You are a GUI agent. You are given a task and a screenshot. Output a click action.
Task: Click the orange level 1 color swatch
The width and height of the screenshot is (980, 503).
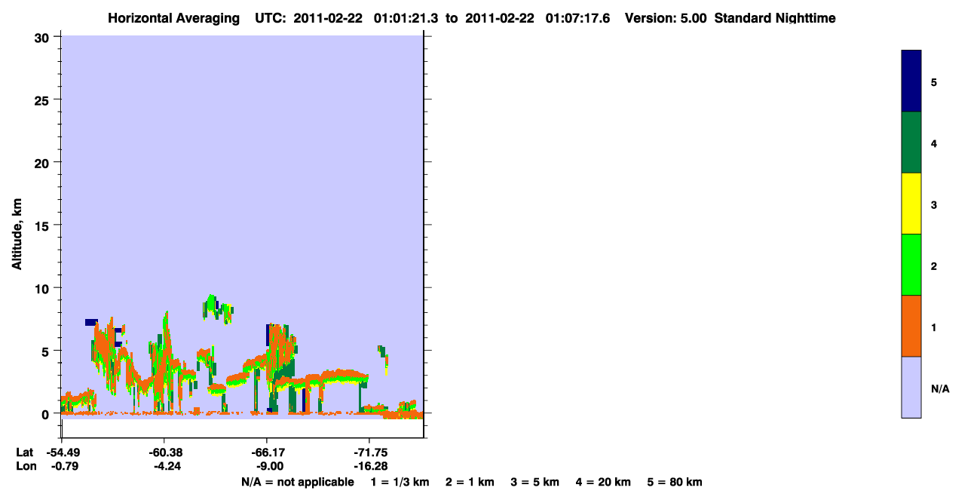click(x=911, y=326)
